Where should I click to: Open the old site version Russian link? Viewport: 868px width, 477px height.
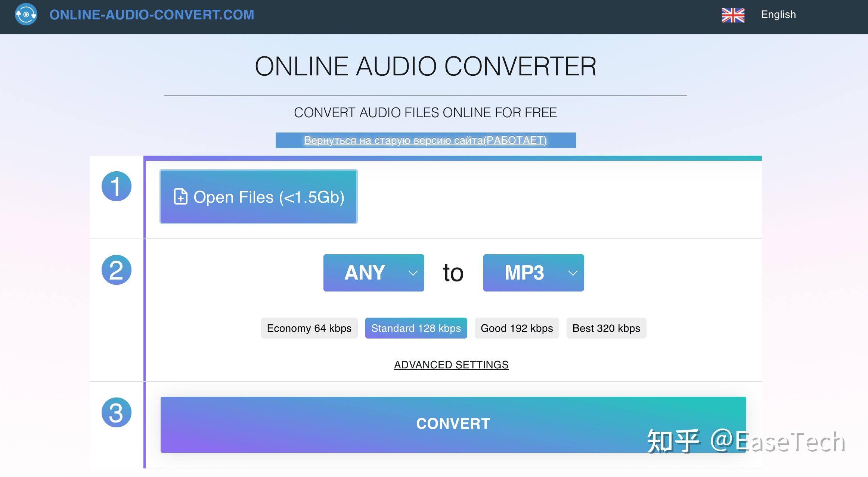[426, 141]
